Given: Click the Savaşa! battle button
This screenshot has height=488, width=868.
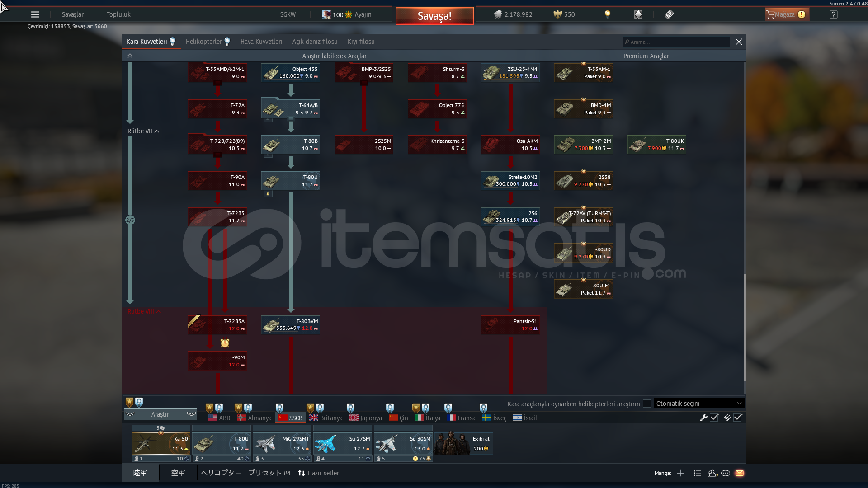Looking at the screenshot, I should point(434,16).
